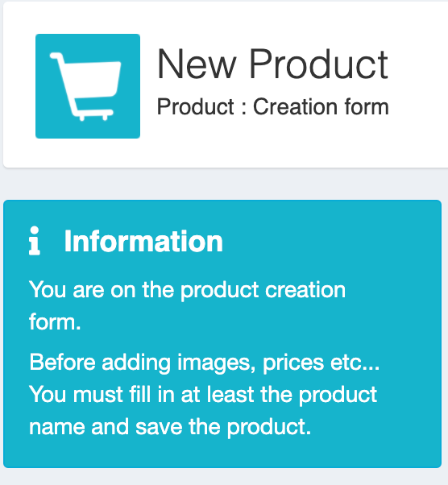Screen dimensions: 448x485
Task: Click the 'Product : Creation form' subtitle
Action: point(273,106)
